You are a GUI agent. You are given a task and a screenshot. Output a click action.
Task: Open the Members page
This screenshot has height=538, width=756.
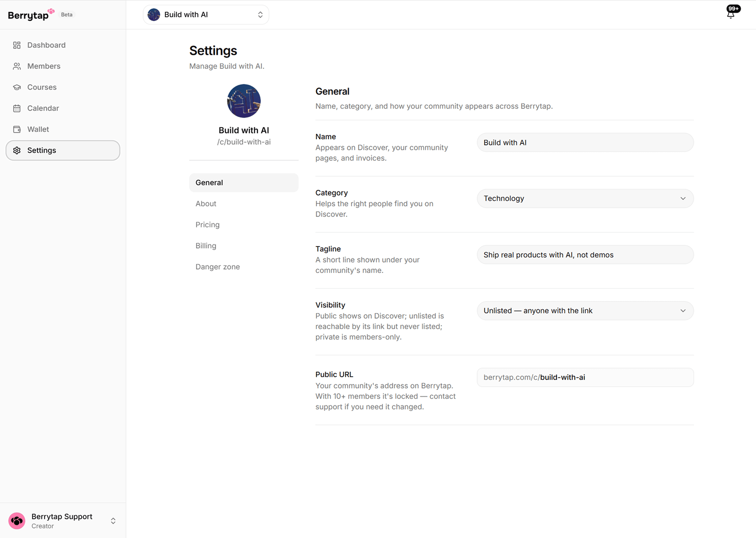click(63, 66)
